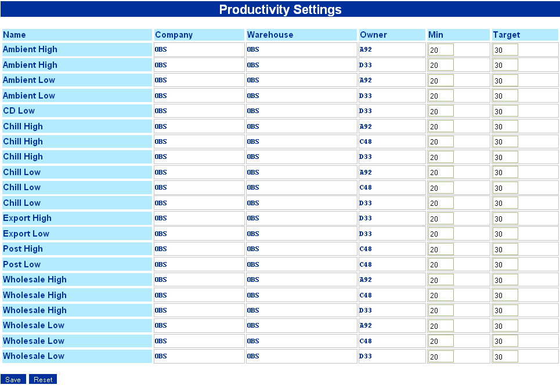The width and height of the screenshot is (560, 392).
Task: Click Min input for Chill High C48
Action: (440, 141)
